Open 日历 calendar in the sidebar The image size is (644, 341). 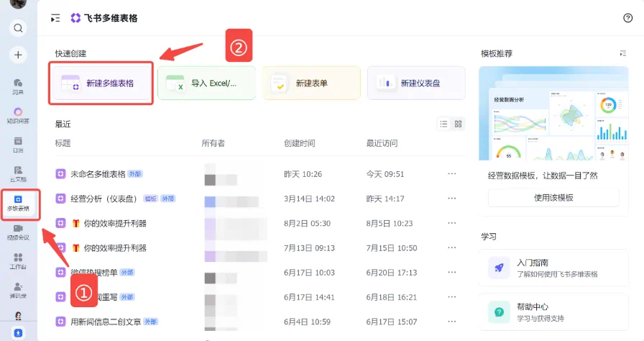pos(18,145)
